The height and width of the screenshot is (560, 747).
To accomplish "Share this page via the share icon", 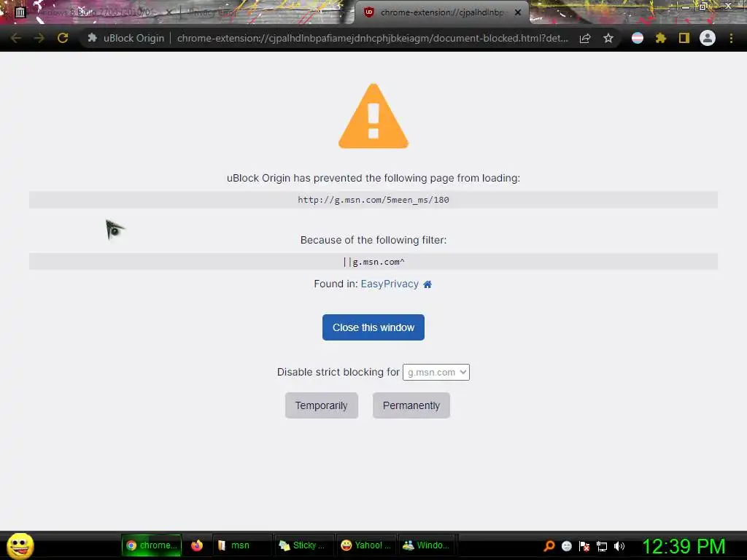I will (x=585, y=38).
